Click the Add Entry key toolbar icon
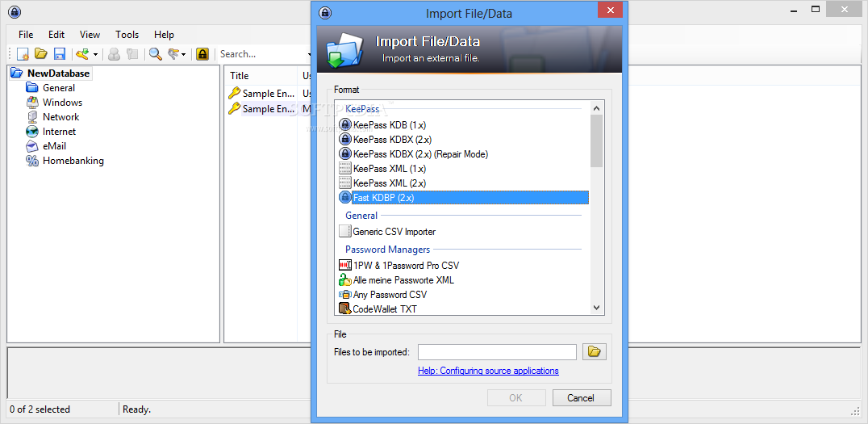868x424 pixels. (x=83, y=54)
